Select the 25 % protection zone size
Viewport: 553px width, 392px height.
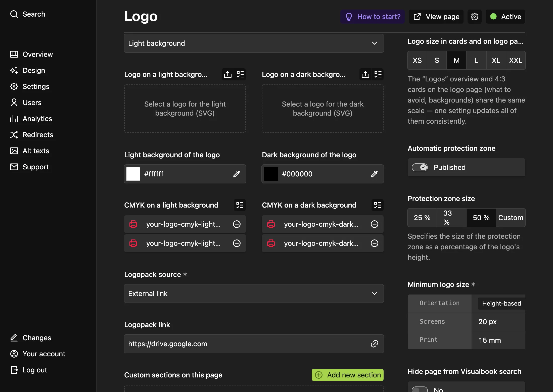pos(422,218)
